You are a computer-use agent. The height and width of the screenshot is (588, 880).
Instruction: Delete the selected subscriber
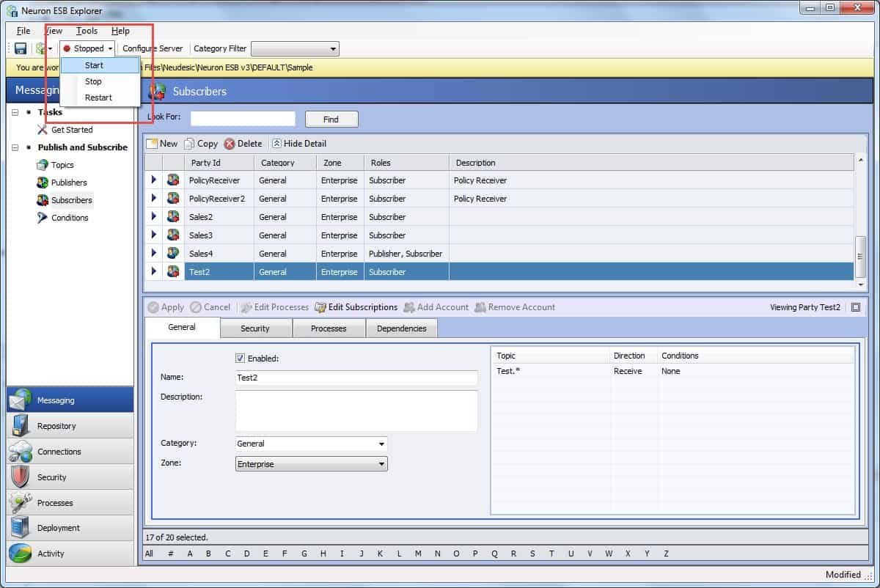(243, 144)
